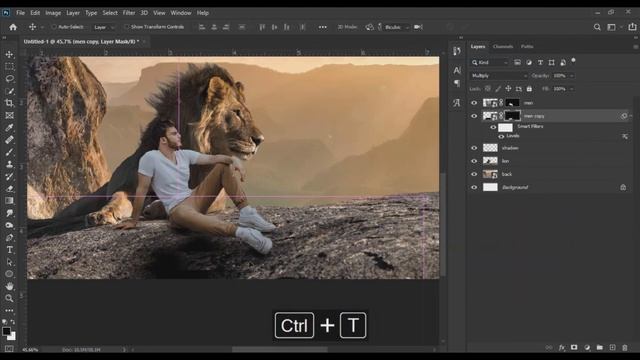The width and height of the screenshot is (640, 360).
Task: Open the Fill slider dropdown arrow
Action: 571,89
